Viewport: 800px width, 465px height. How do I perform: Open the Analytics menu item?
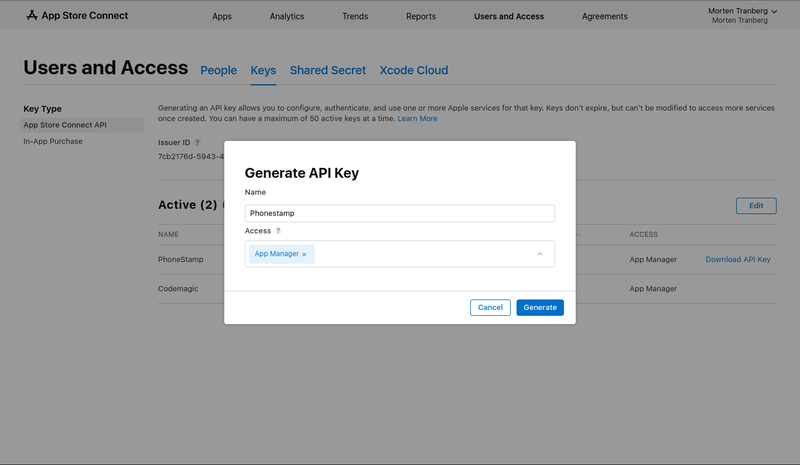coord(287,16)
